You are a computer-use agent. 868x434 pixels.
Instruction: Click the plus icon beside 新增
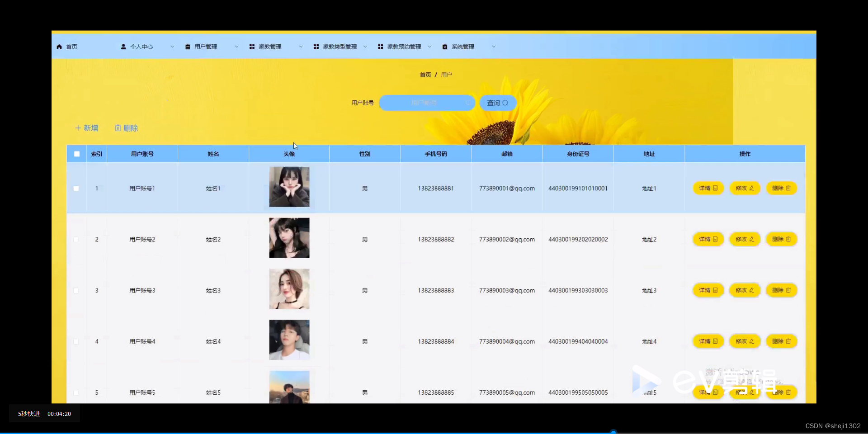tap(78, 128)
